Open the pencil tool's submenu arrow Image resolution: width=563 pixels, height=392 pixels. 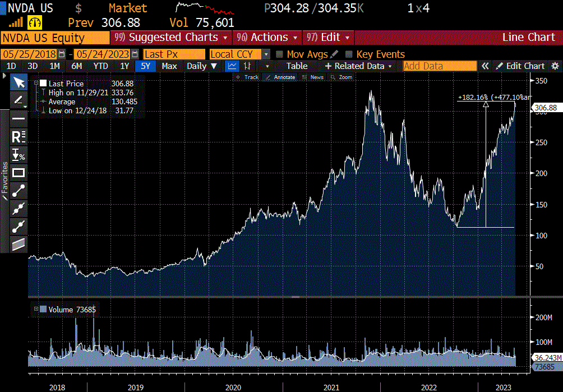(x=25, y=106)
